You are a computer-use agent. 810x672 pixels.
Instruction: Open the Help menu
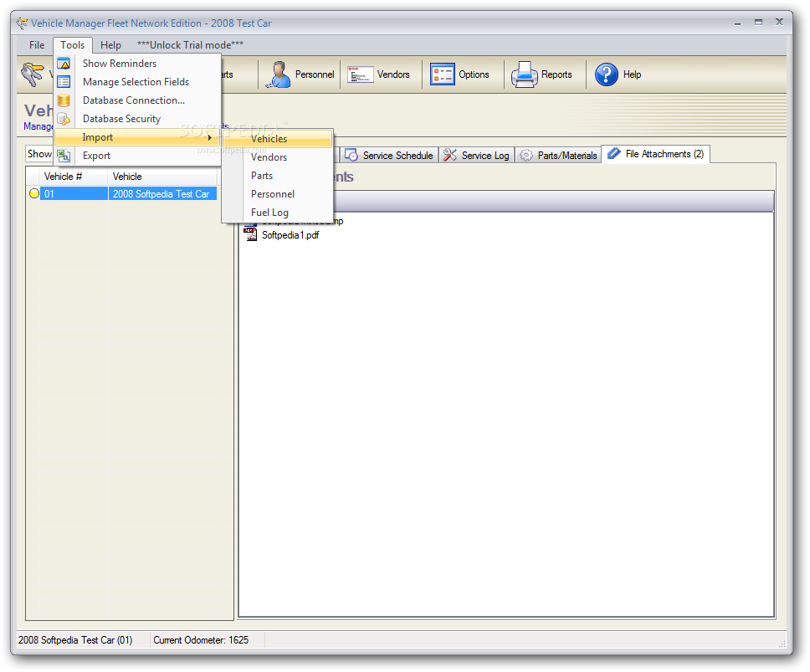[110, 45]
